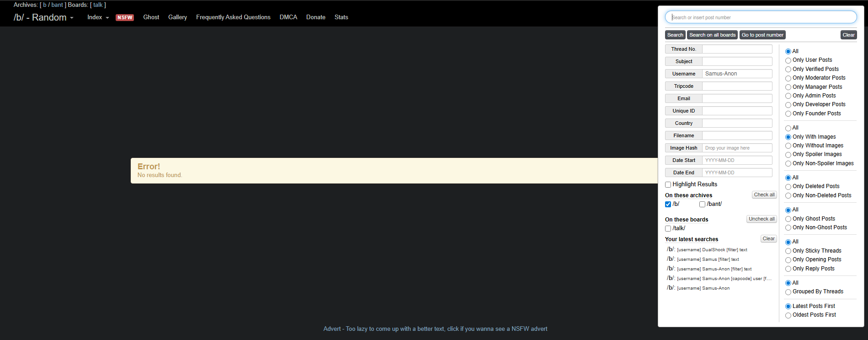Clear the search form with the top Clear button
This screenshot has width=868, height=340.
tap(849, 35)
